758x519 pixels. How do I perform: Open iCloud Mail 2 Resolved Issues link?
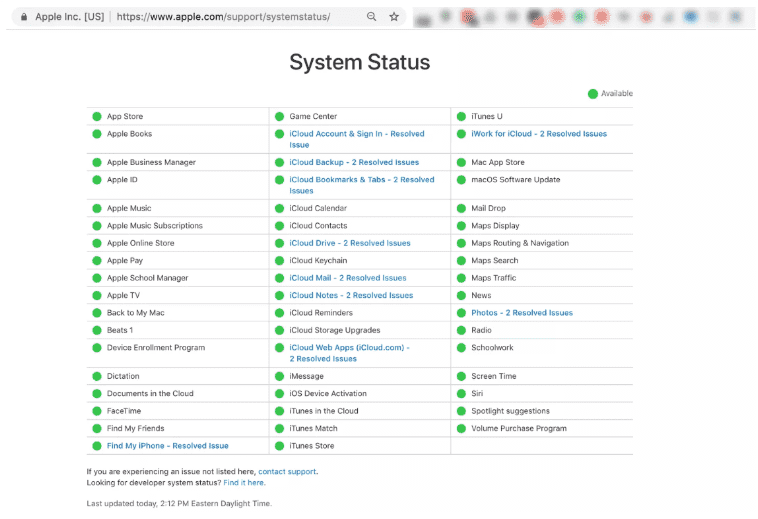point(348,278)
